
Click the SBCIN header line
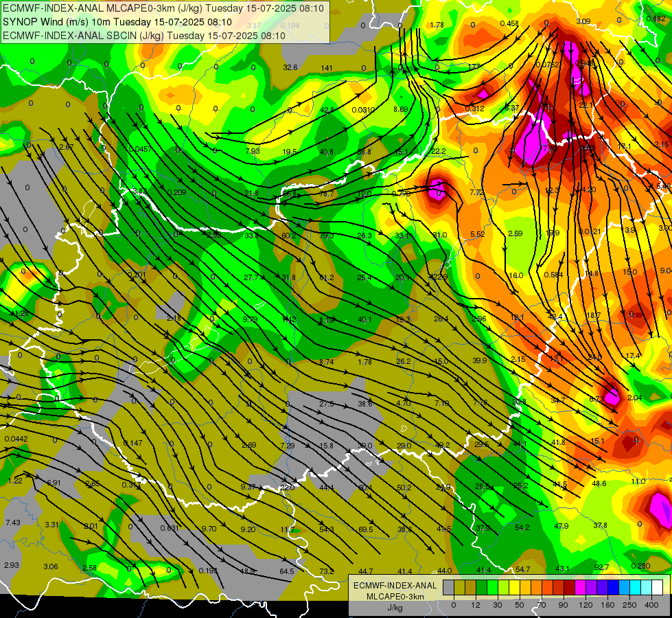pyautogui.click(x=144, y=36)
